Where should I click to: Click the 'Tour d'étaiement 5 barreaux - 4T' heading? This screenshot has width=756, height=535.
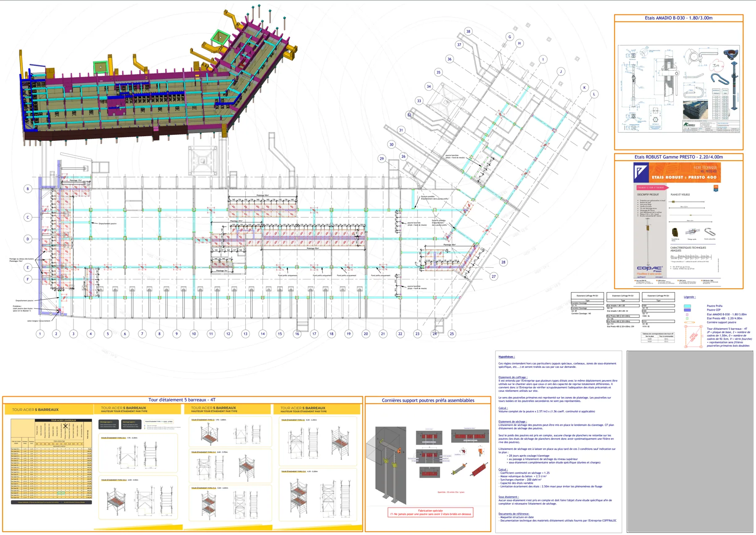[182, 400]
